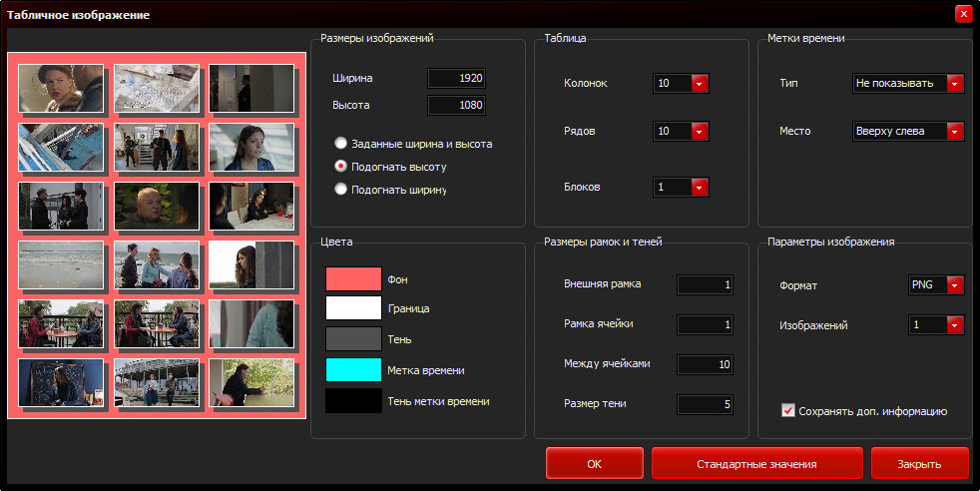980x491 pixels.
Task: Open the gray Тень color swatch
Action: 353,339
